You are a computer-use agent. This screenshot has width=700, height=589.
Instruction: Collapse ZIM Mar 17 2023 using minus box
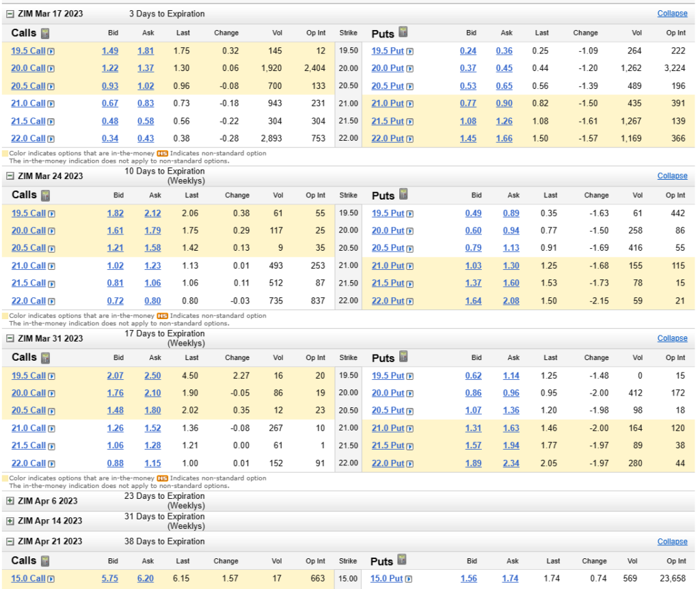click(x=10, y=14)
